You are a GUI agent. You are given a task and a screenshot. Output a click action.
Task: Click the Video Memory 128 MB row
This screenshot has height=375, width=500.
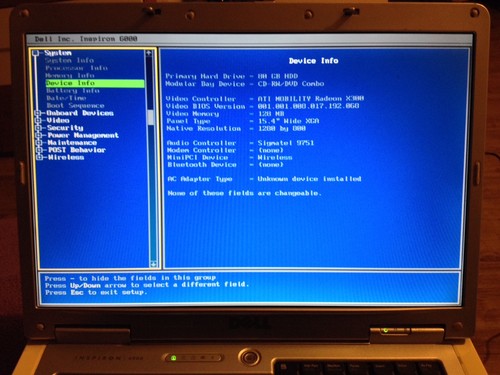[225, 114]
